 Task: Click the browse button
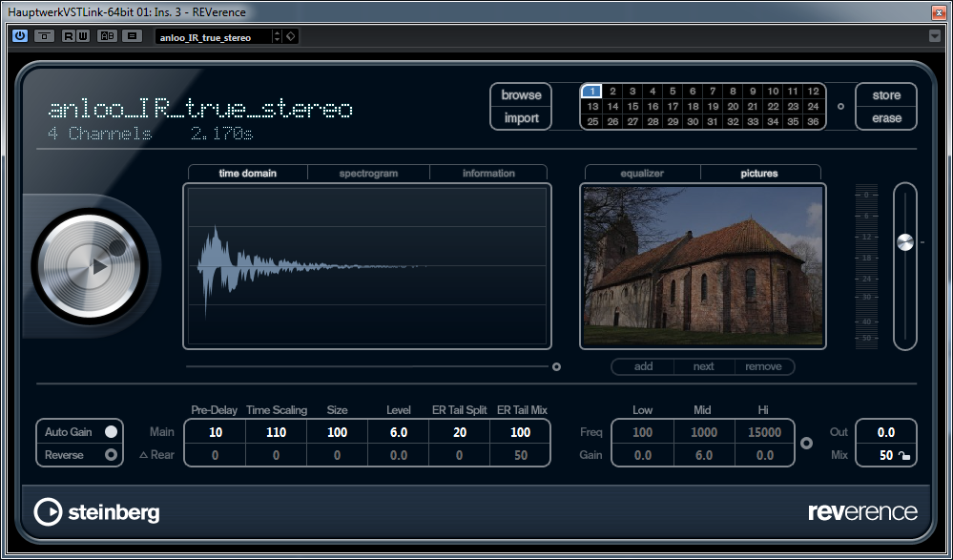521,95
